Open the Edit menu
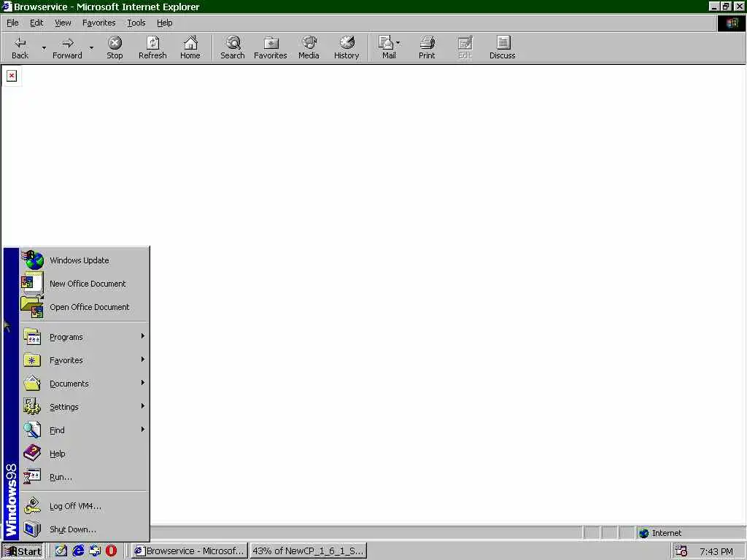The image size is (747, 560). coord(36,23)
